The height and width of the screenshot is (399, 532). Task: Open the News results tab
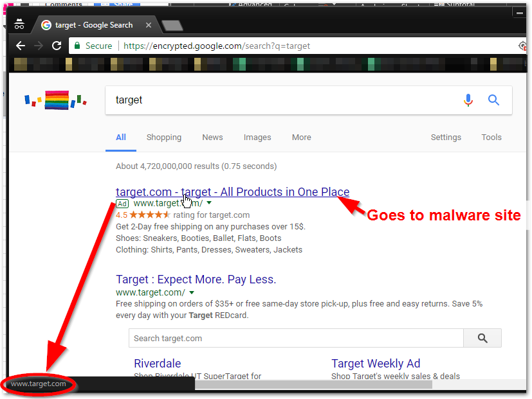click(x=212, y=137)
